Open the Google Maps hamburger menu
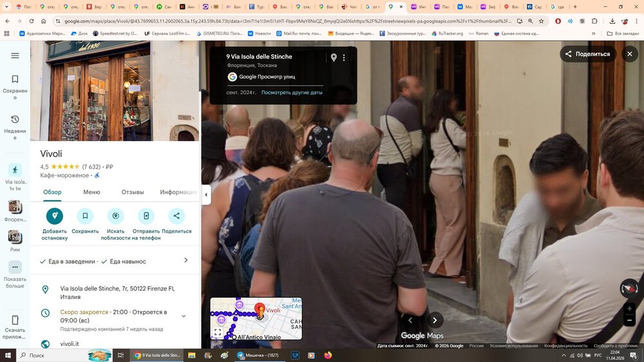The height and width of the screenshot is (362, 644). (15, 56)
